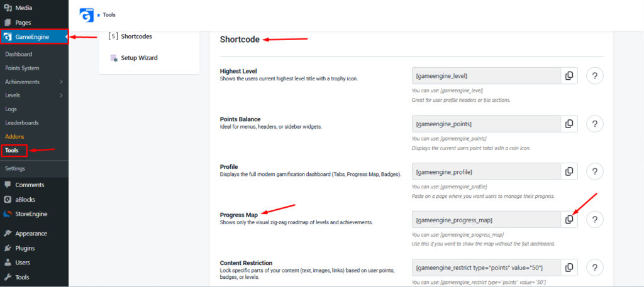Click the Tools breadcrumb text in header
644x287 pixels.
[x=109, y=15]
